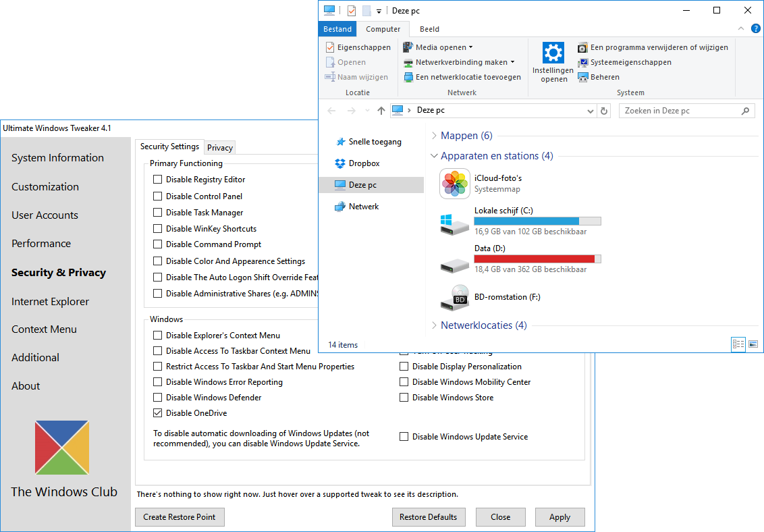Open the Data (D:) drive icon
The image size is (764, 532).
click(x=454, y=265)
